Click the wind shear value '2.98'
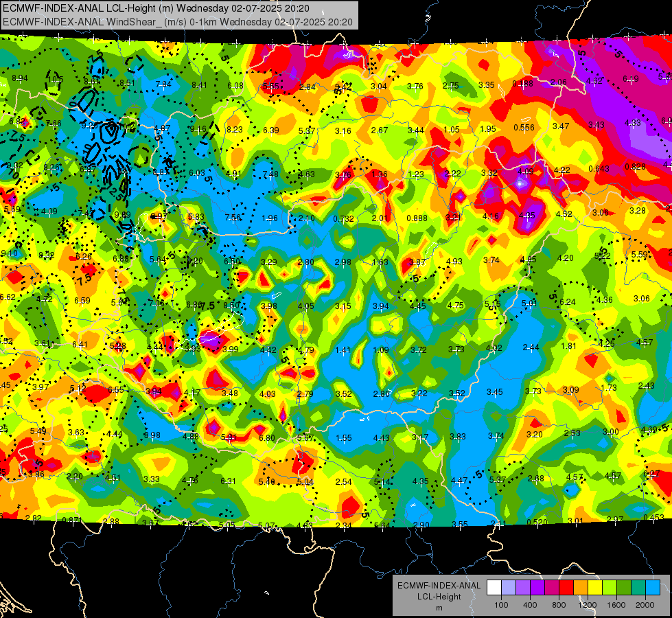Image resolution: width=672 pixels, height=618 pixels. pyautogui.click(x=343, y=262)
